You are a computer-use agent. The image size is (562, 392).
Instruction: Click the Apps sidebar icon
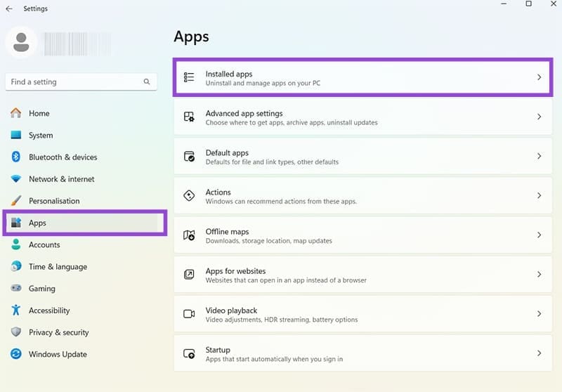(x=15, y=223)
